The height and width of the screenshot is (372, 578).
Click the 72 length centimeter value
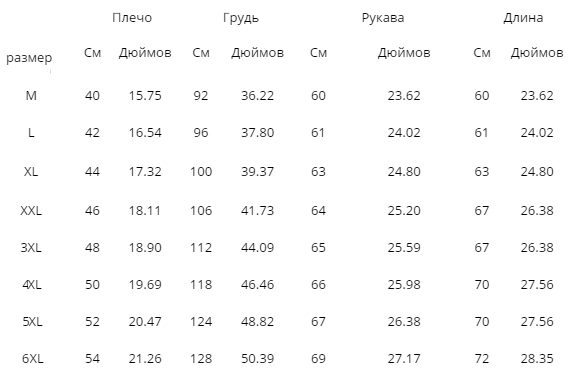482,359
